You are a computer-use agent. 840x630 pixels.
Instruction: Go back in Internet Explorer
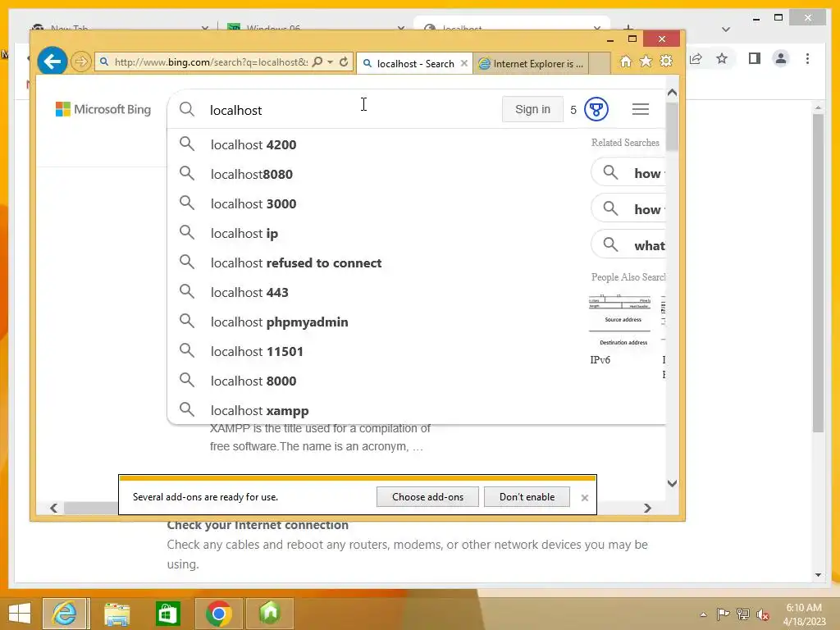52,62
